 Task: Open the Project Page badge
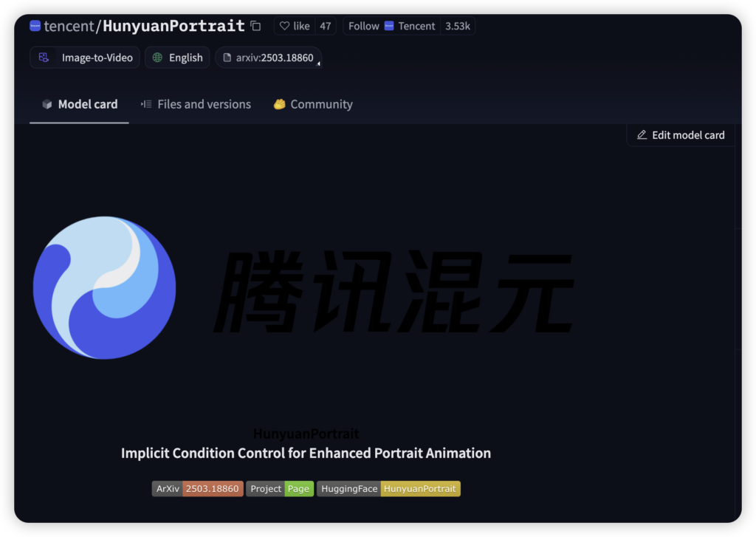(280, 489)
